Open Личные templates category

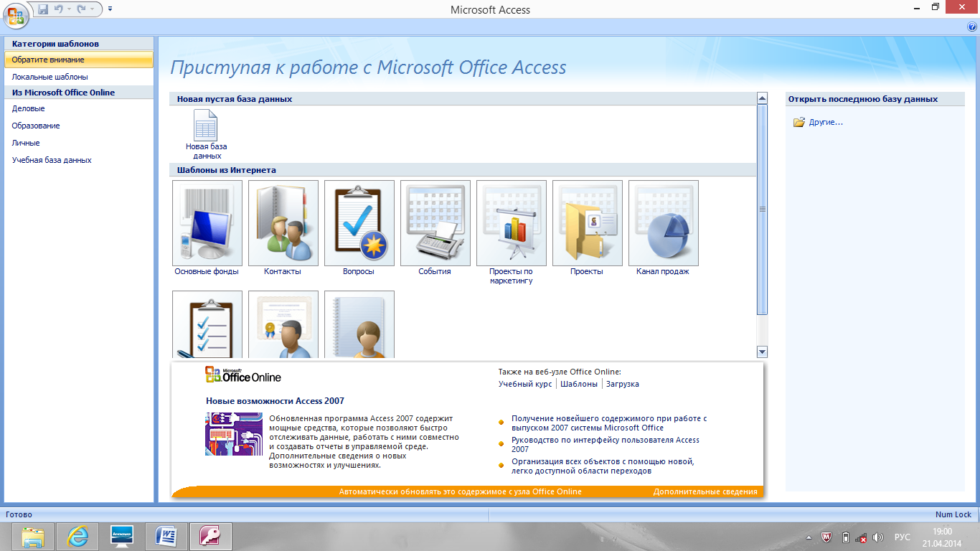(78, 143)
